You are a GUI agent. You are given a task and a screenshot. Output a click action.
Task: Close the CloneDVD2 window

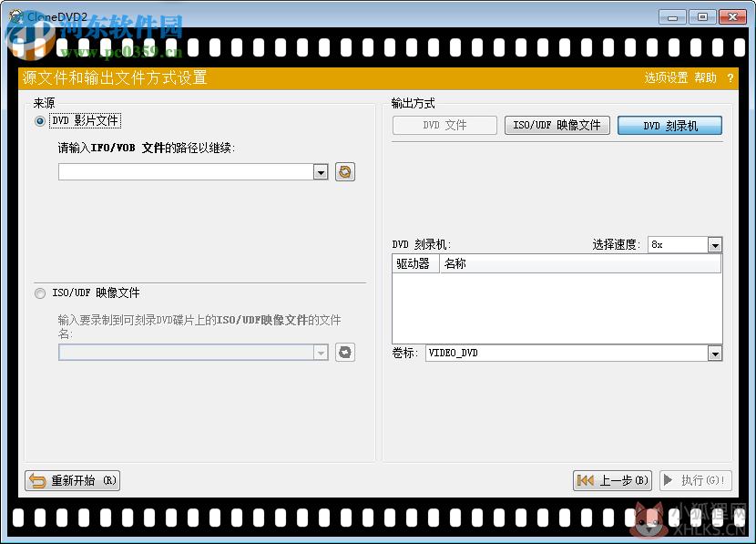point(732,17)
